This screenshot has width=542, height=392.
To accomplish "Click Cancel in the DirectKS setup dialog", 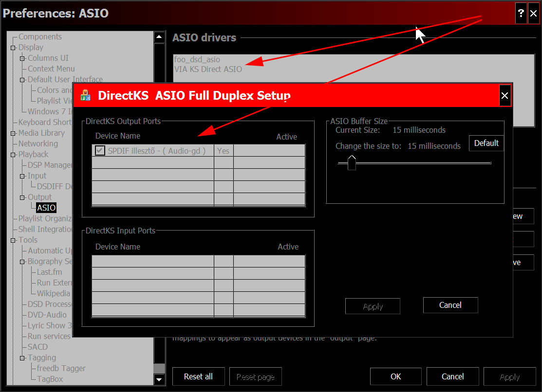I will point(450,305).
